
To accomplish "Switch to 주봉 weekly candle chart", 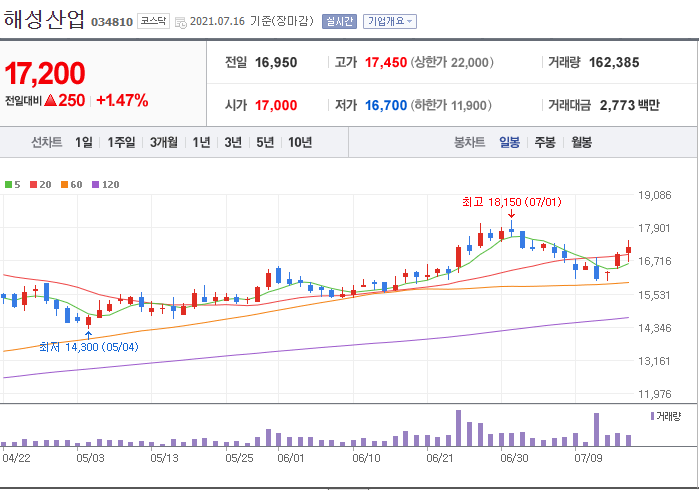I will click(x=545, y=142).
